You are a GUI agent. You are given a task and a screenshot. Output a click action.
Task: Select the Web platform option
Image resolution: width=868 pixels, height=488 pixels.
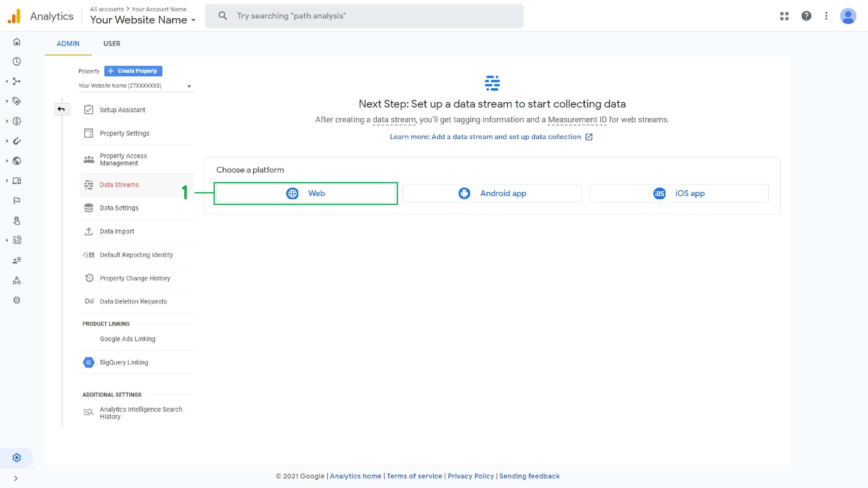[305, 193]
